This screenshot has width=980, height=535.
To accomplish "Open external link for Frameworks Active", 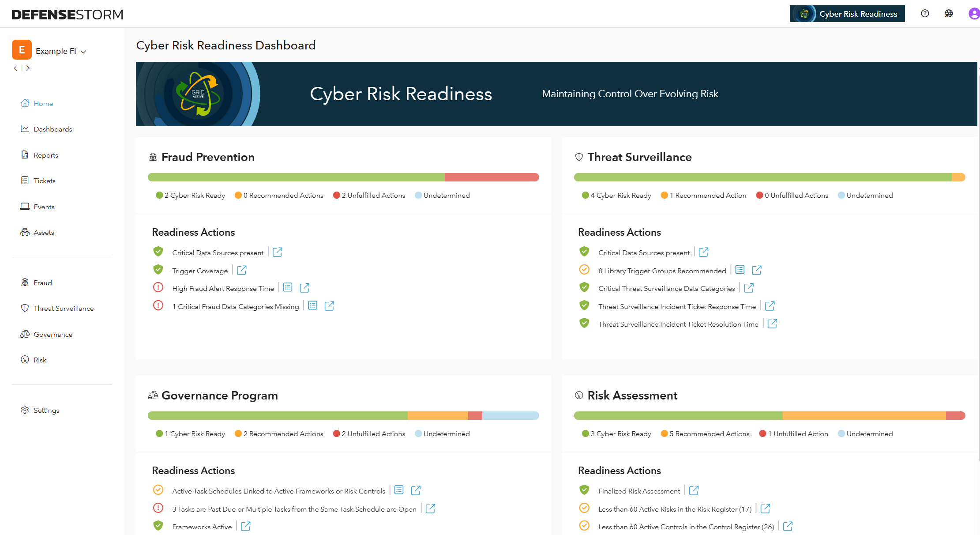I will coord(246,526).
